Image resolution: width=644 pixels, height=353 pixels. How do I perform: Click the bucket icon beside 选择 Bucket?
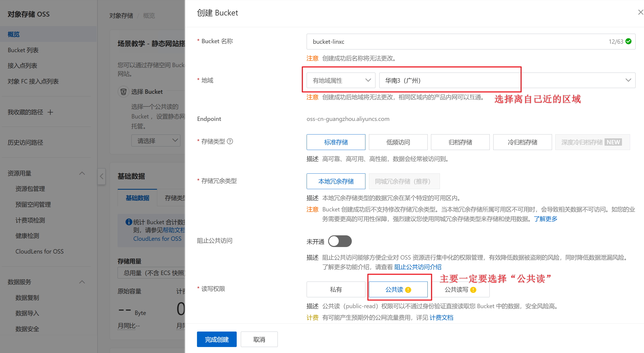tap(123, 92)
